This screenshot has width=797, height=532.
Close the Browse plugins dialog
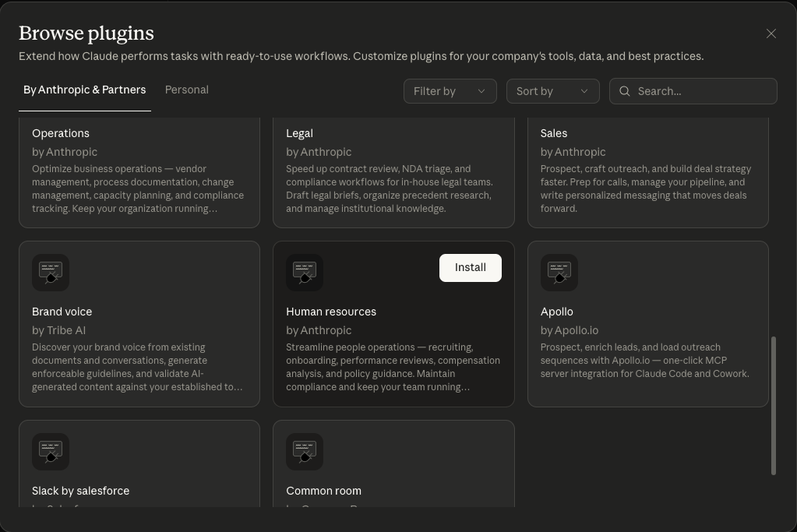[771, 33]
